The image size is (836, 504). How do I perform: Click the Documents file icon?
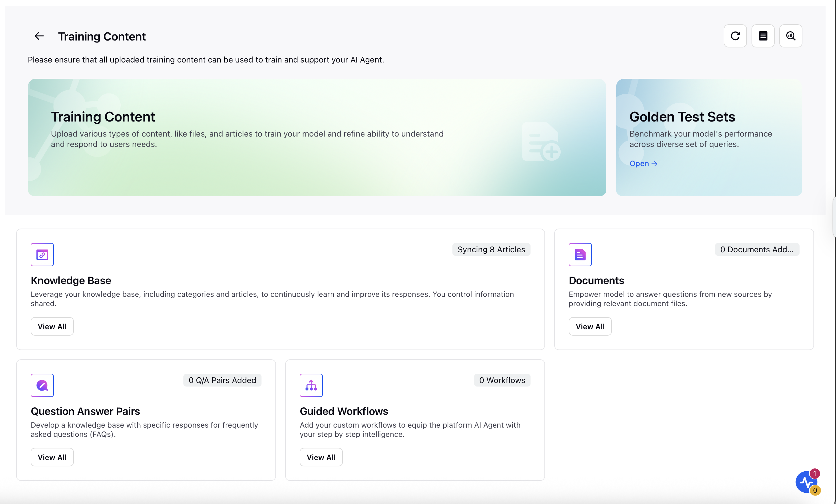580,255
